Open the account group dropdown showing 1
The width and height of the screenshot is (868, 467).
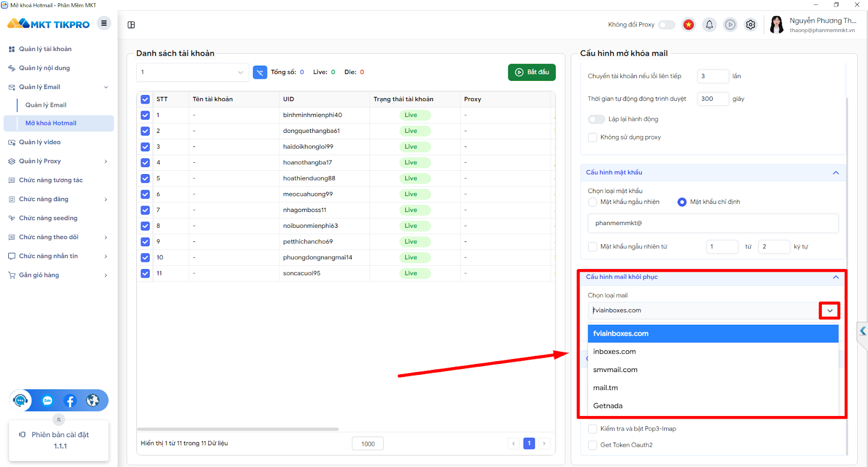(x=193, y=72)
